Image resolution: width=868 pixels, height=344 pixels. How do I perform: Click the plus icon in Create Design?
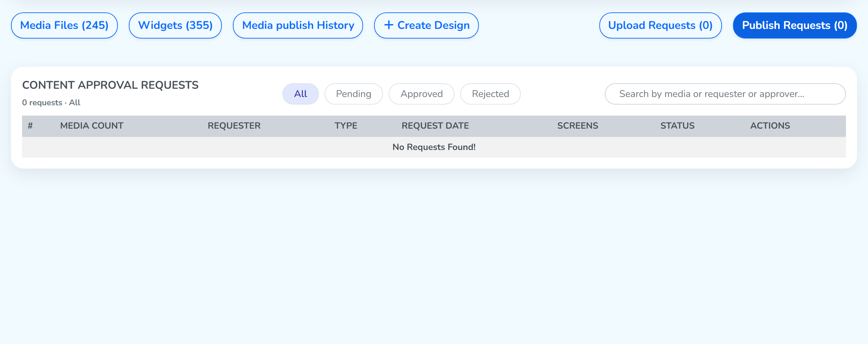(389, 25)
